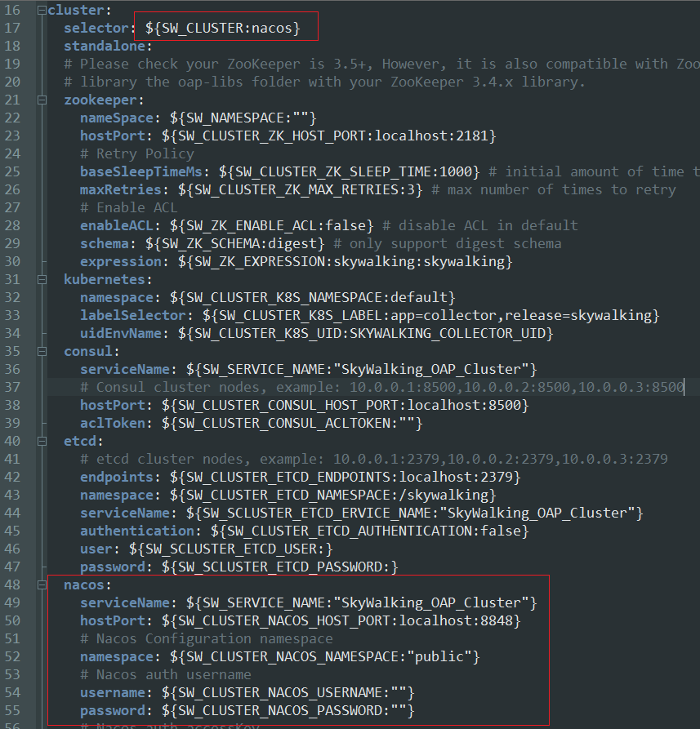Click the oap-libs folder comment on line 20

pos(324,82)
